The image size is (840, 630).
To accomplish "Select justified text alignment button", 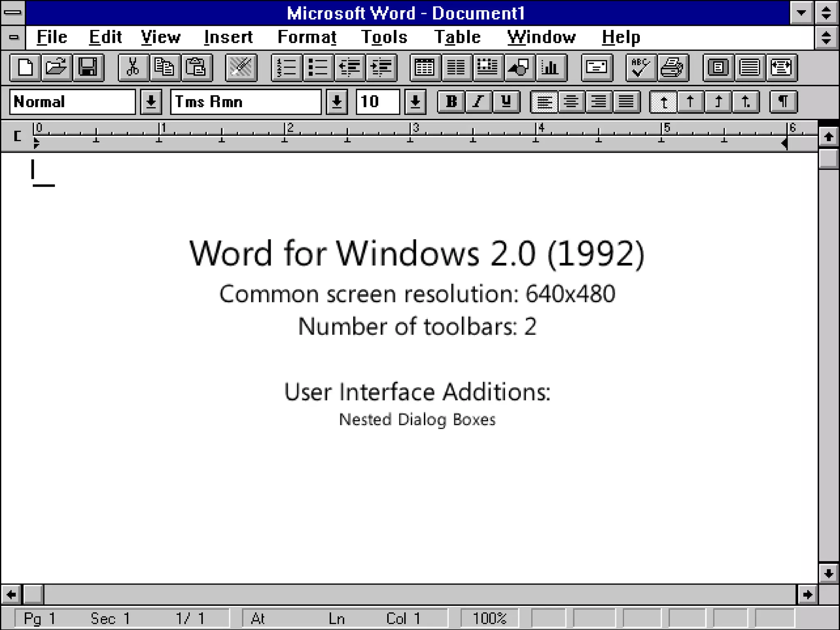I will [x=626, y=101].
